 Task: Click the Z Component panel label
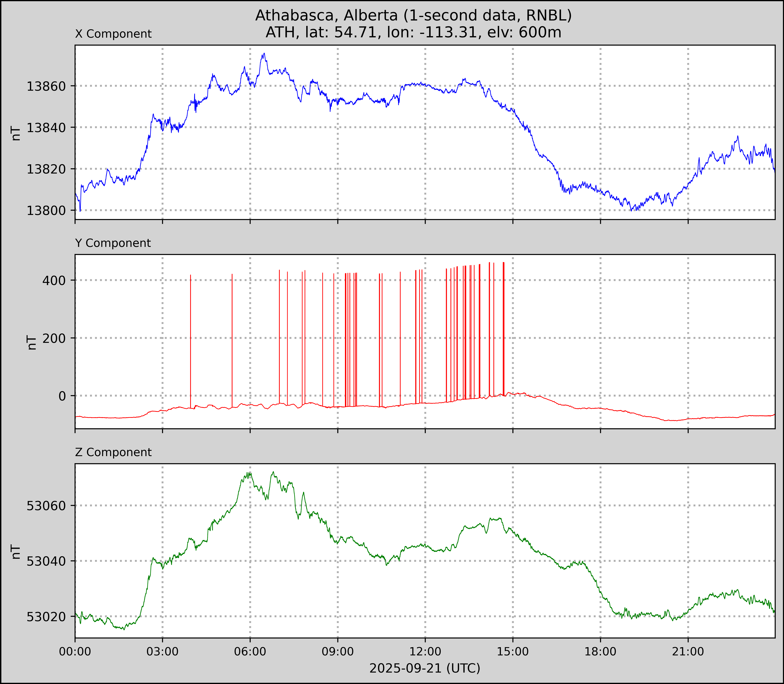(x=113, y=452)
